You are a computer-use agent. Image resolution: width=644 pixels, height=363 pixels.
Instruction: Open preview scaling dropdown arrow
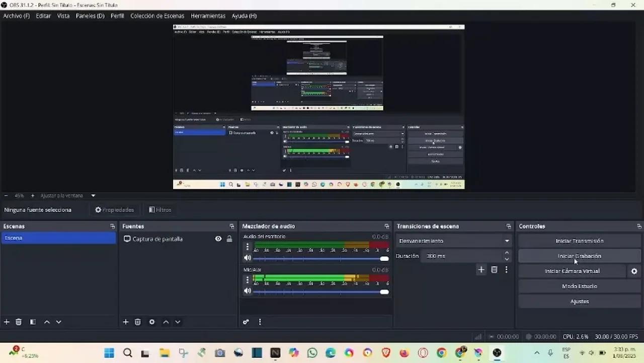[93, 196]
